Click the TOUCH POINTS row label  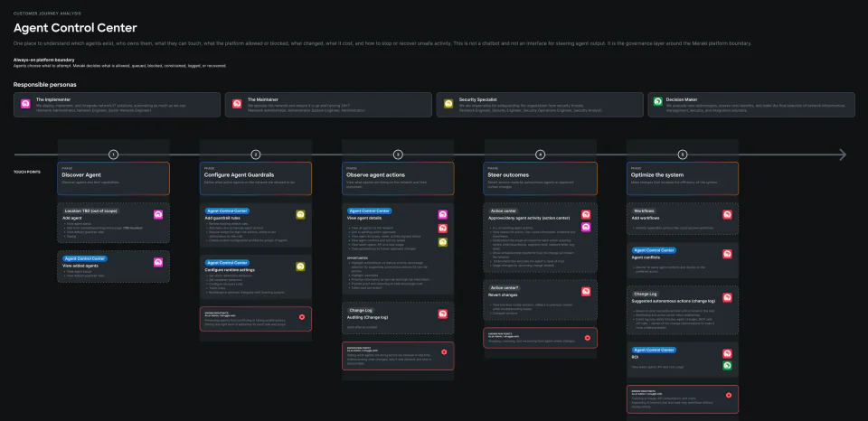(x=25, y=172)
